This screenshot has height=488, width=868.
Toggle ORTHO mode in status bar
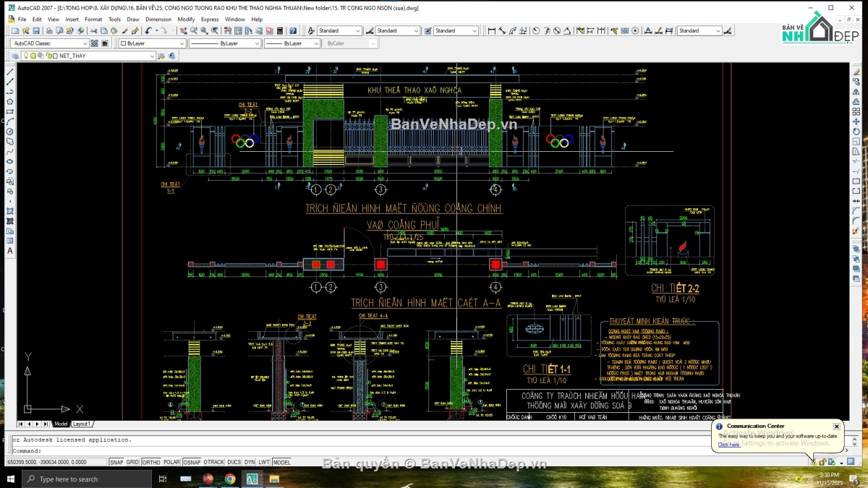[151, 462]
